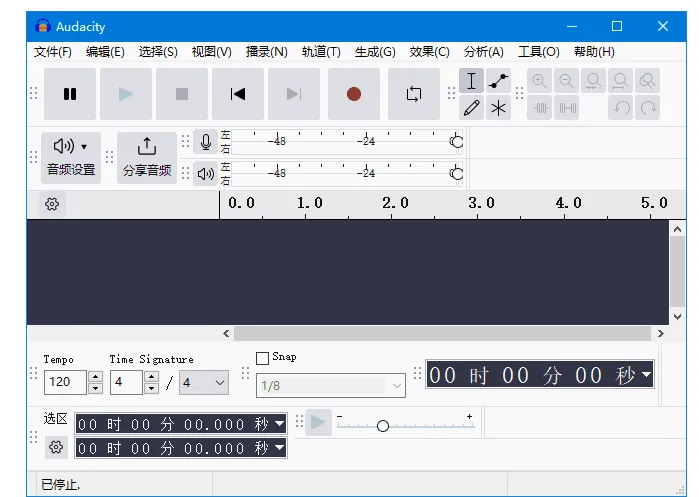Click the 已停止 status bar text
Image resolution: width=699 pixels, height=497 pixels.
[x=60, y=484]
